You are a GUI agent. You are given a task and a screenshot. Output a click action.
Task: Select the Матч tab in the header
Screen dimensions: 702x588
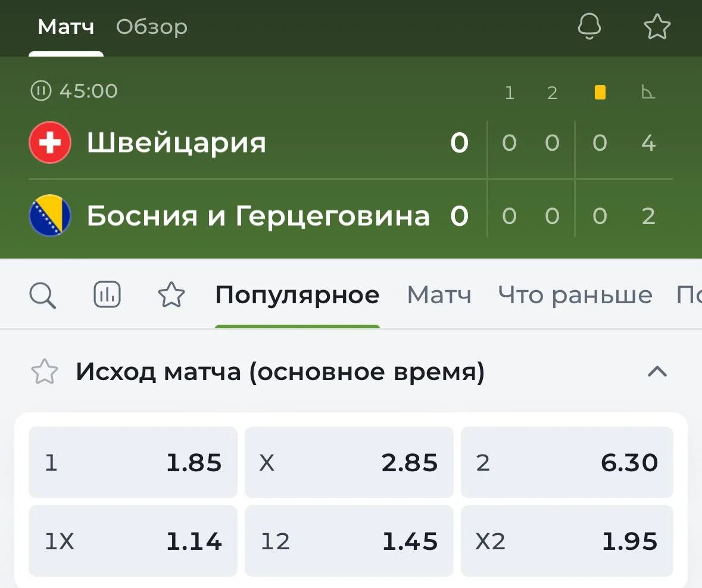point(66,27)
